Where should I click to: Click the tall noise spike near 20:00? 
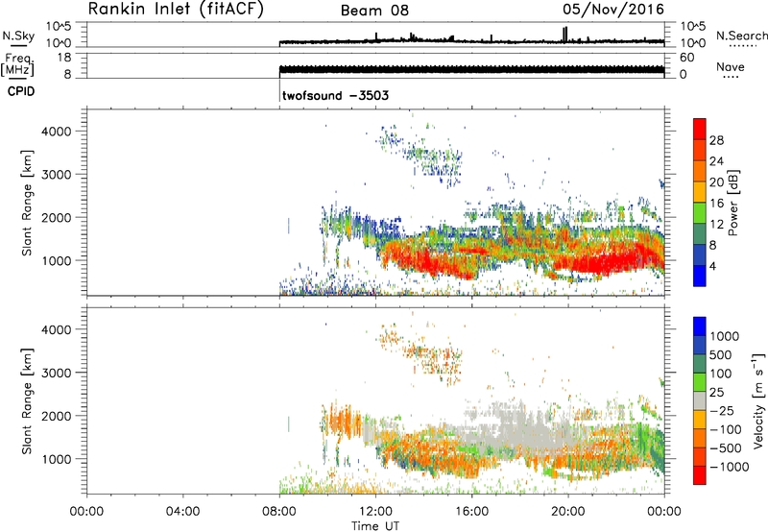click(564, 36)
